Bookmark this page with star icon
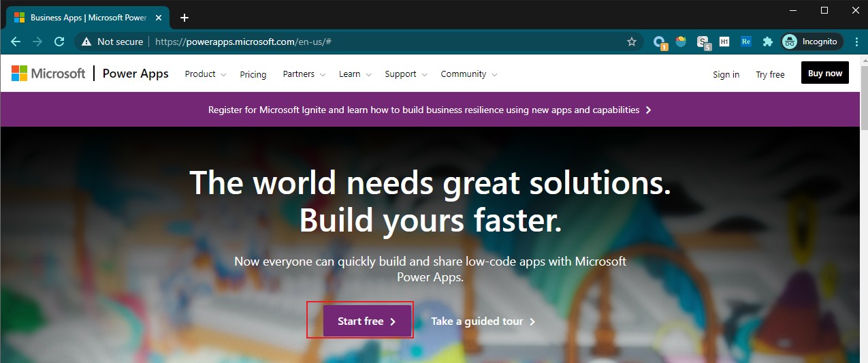The width and height of the screenshot is (868, 363). click(631, 42)
